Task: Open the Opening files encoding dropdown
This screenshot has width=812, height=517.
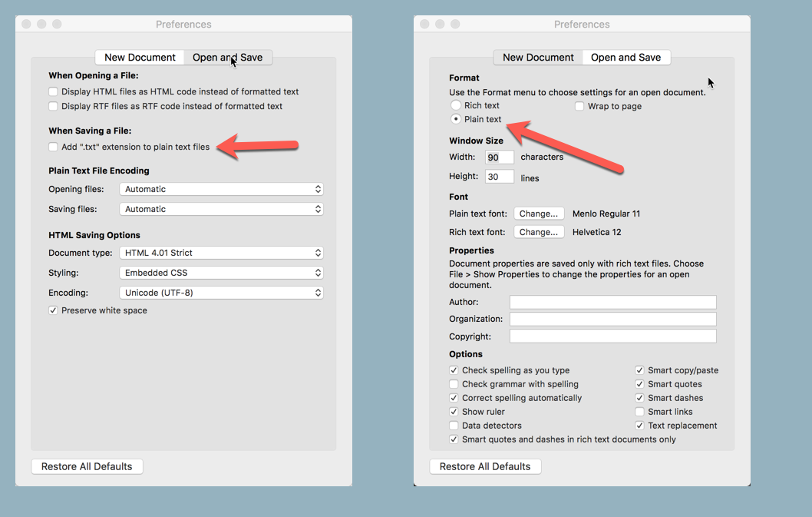Action: [221, 189]
